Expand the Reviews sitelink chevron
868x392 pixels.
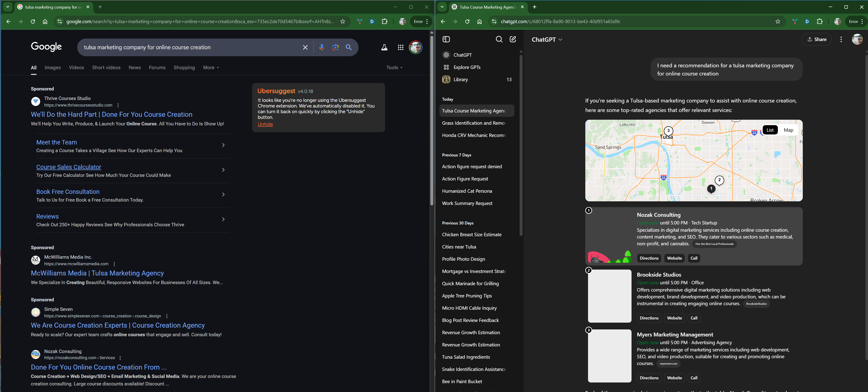pos(223,219)
